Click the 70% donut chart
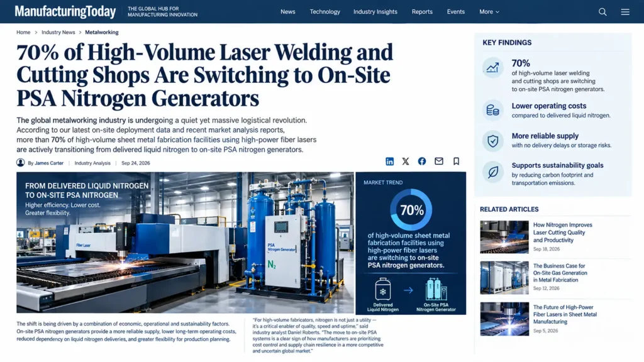 (x=411, y=210)
